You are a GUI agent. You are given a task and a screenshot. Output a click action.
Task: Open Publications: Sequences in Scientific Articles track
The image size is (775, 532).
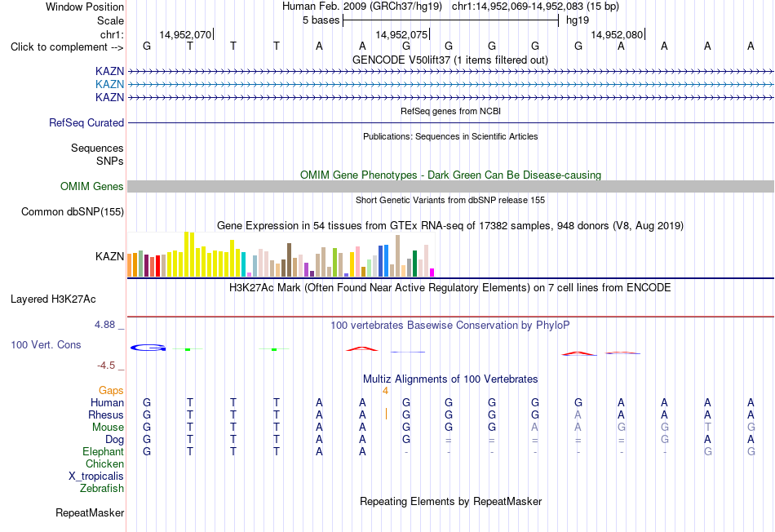(450, 136)
